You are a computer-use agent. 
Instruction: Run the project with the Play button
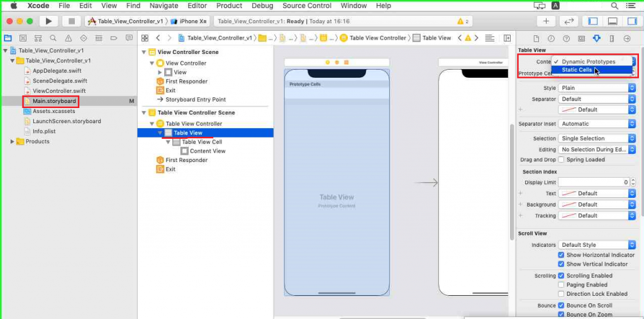(48, 21)
